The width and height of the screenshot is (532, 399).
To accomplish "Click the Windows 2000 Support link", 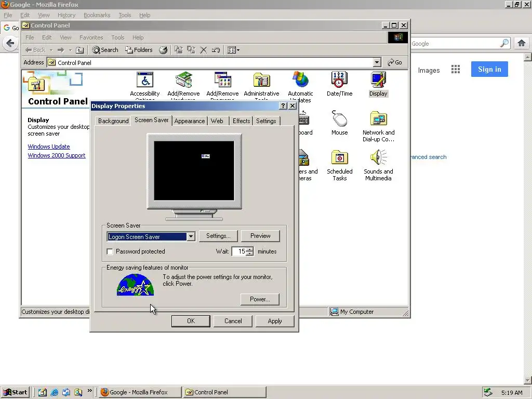I will [x=57, y=155].
